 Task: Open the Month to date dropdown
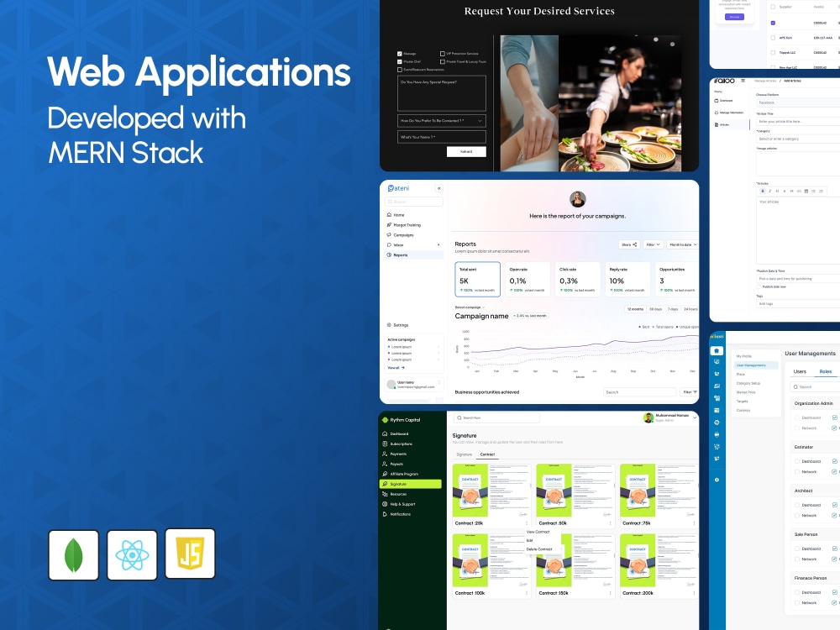pyautogui.click(x=682, y=244)
